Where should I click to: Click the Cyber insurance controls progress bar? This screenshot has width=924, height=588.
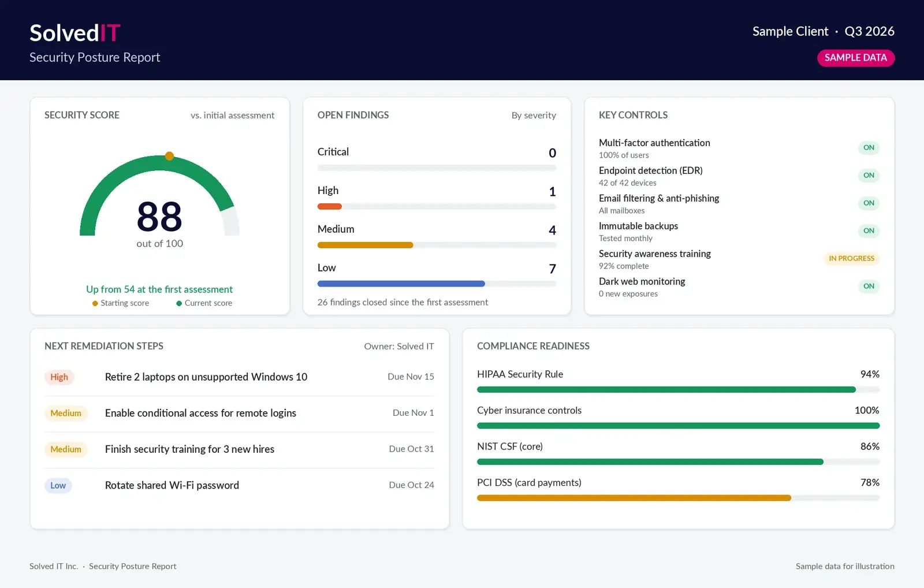pos(678,426)
